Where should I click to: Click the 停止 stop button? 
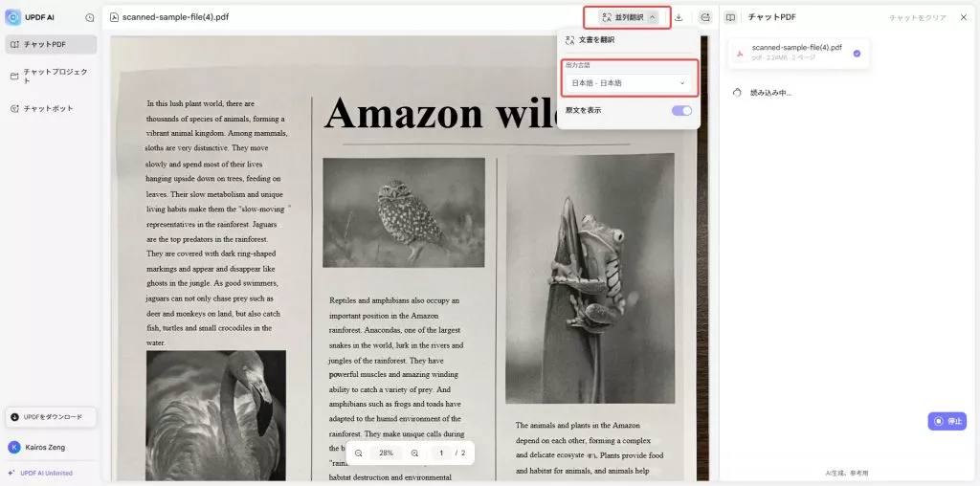[x=947, y=421]
